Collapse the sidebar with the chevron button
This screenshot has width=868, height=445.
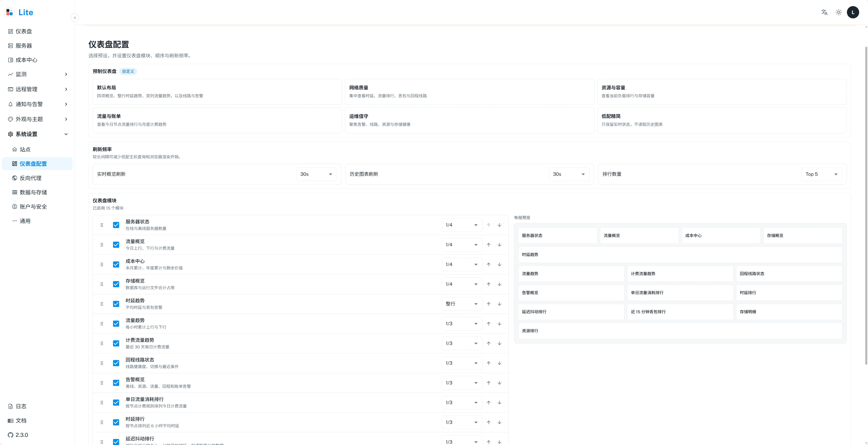(x=75, y=18)
